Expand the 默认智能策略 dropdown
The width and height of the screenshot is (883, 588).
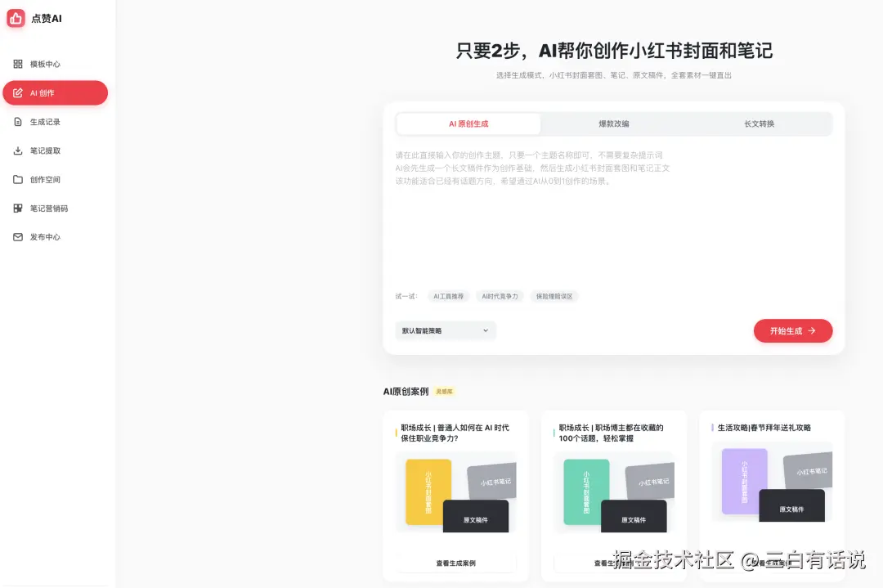(x=485, y=330)
